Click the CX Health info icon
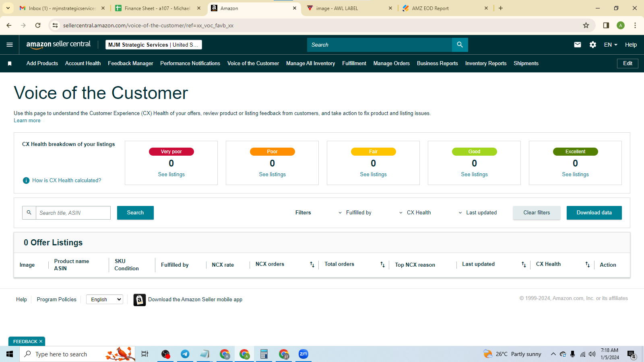 26,181
